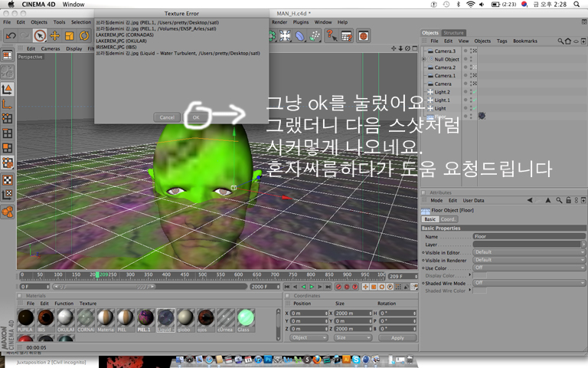Click the layout icon at top of left sidebar
The height and width of the screenshot is (368, 588).
tap(7, 55)
